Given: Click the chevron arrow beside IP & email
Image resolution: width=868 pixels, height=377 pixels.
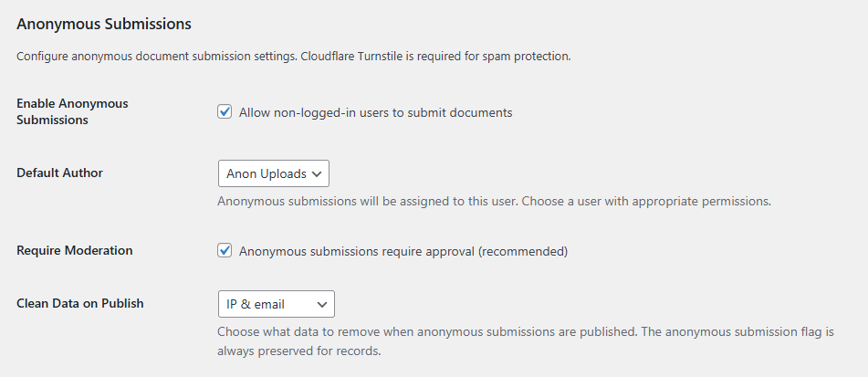Looking at the screenshot, I should point(322,305).
